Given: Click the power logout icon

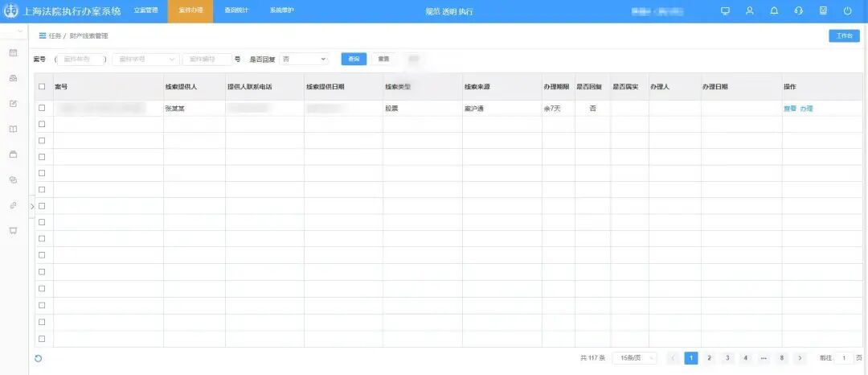Looking at the screenshot, I should pyautogui.click(x=848, y=11).
